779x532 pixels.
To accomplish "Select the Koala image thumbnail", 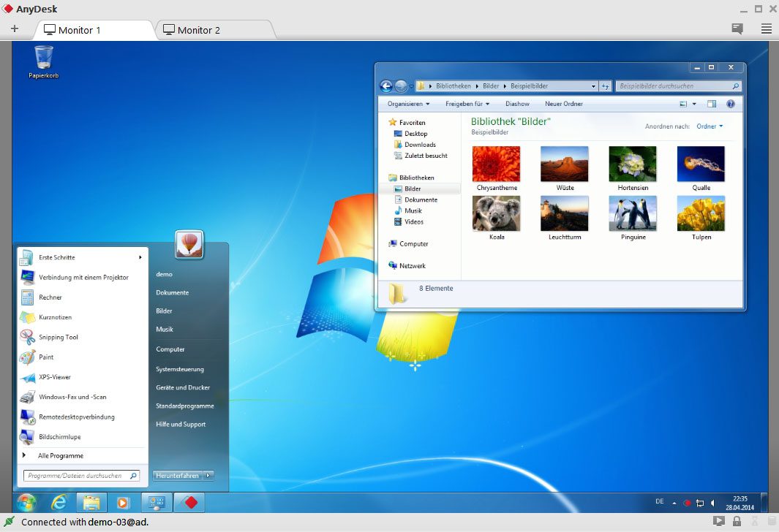I will tap(496, 212).
